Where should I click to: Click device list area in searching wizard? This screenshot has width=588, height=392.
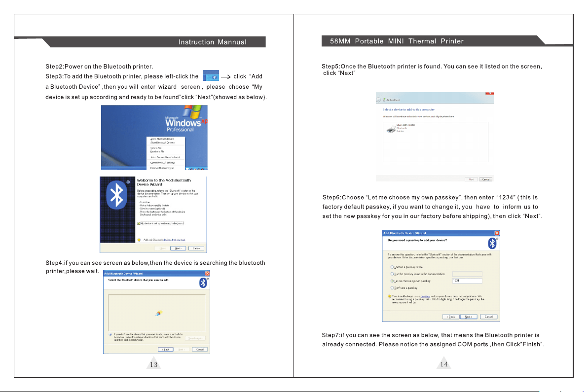pyautogui.click(x=157, y=313)
